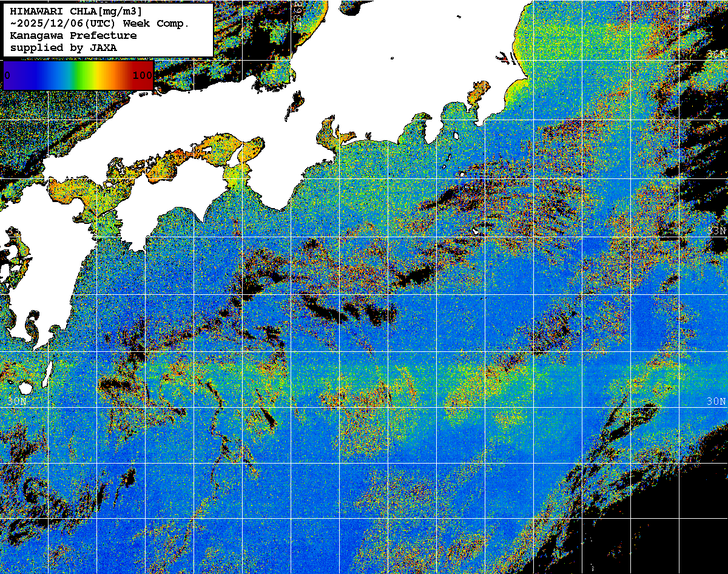728x574 pixels.
Task: Click the 'supplied by JAXA' credit
Action: pyautogui.click(x=64, y=47)
